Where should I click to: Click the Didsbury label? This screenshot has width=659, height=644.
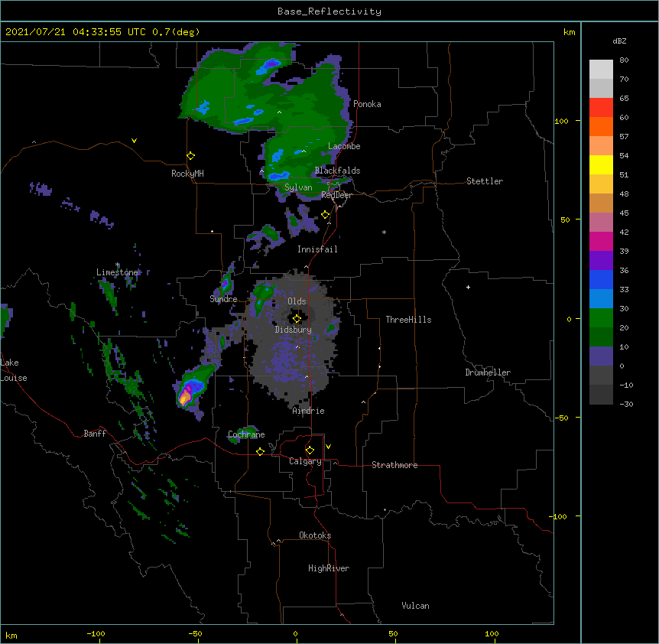(294, 330)
